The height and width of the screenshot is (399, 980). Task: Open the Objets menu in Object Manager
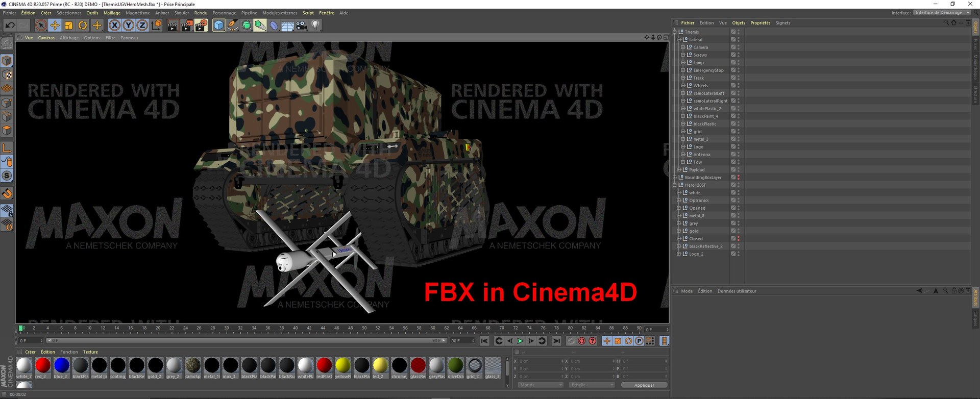click(x=739, y=23)
